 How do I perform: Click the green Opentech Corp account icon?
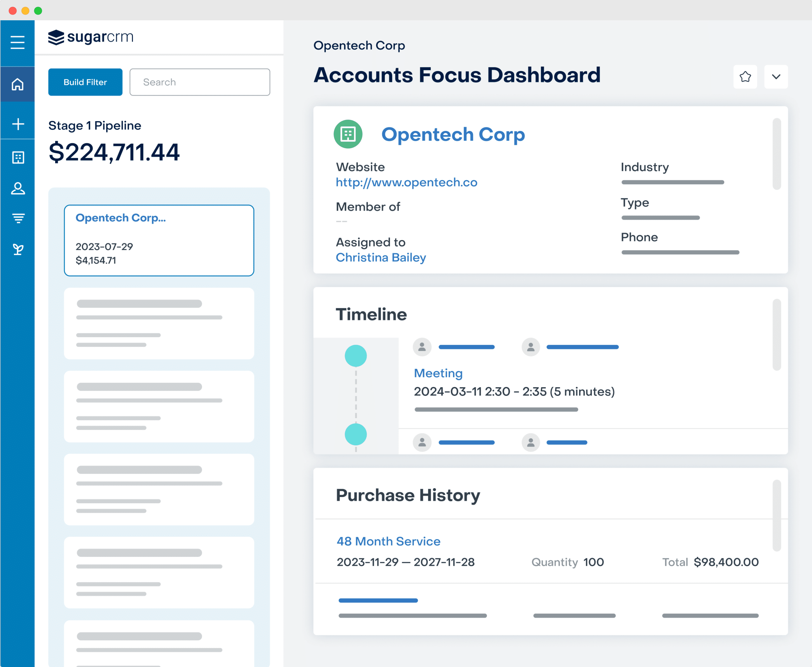point(348,134)
